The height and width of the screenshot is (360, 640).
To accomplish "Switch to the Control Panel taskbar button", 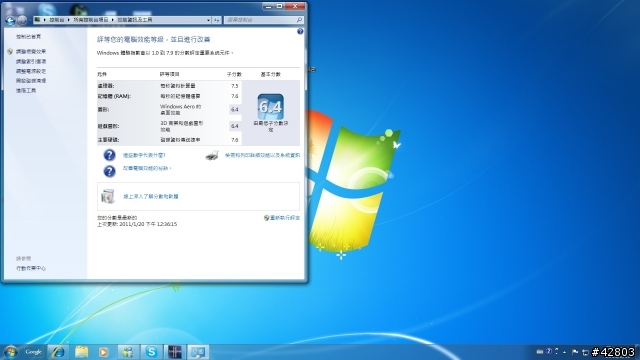I will point(198,352).
